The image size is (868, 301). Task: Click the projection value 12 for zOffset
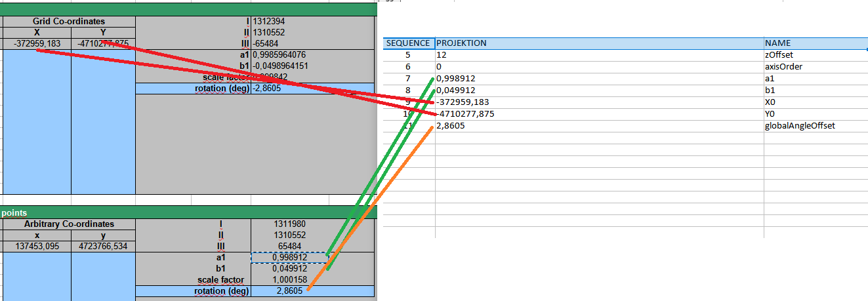click(442, 55)
